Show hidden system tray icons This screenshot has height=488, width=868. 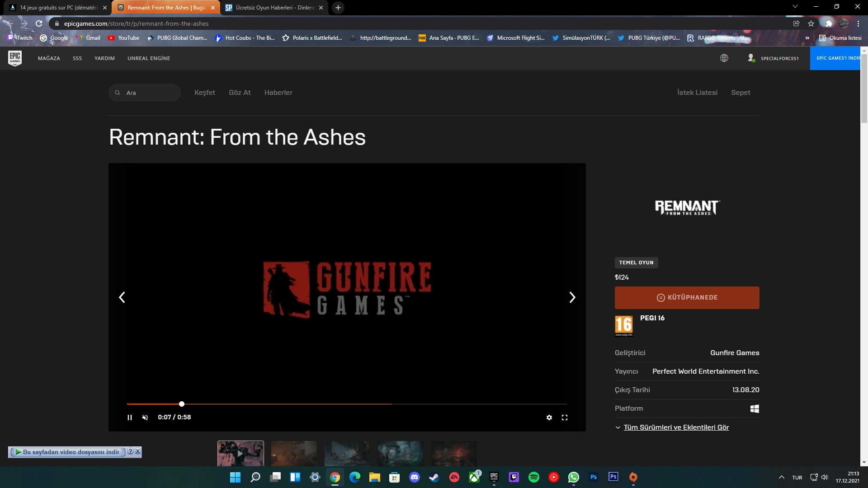(781, 477)
